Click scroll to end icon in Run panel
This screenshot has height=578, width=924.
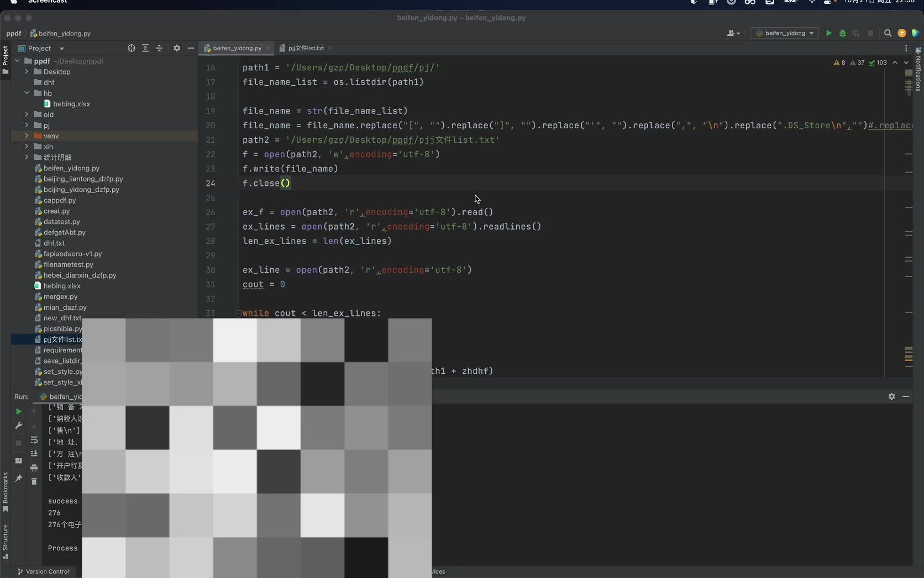pyautogui.click(x=34, y=454)
